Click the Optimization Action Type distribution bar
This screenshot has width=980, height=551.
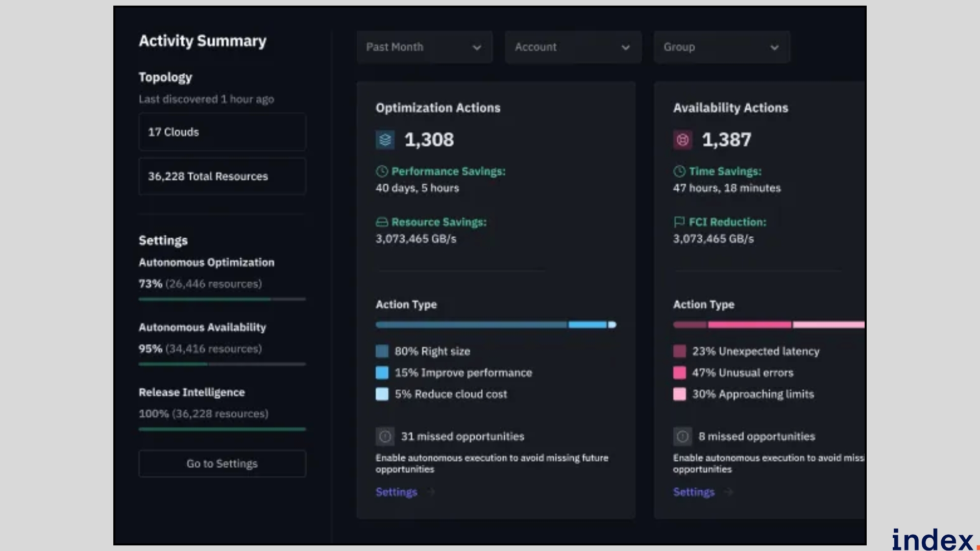point(495,324)
